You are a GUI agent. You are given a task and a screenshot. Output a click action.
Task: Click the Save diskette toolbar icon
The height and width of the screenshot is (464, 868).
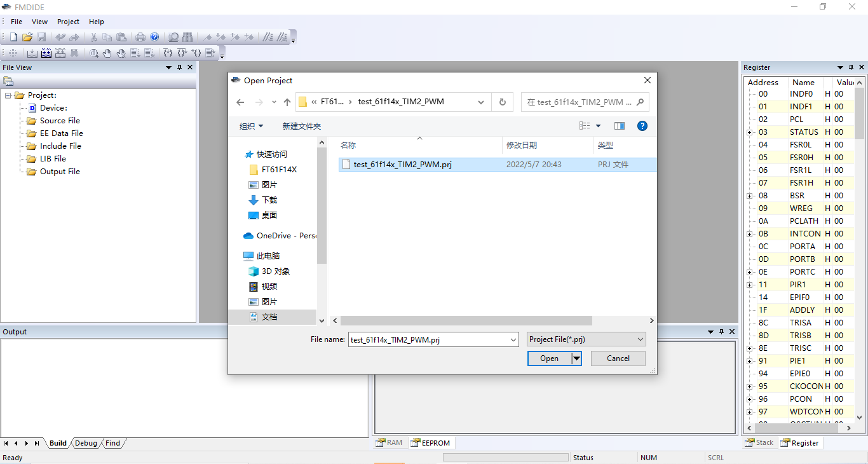(41, 38)
